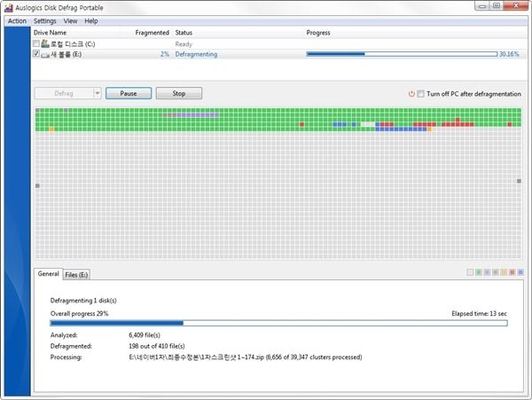Click the Defragmenting 1 disk(s) text
Viewport: 532px width, 400px height.
coord(83,301)
